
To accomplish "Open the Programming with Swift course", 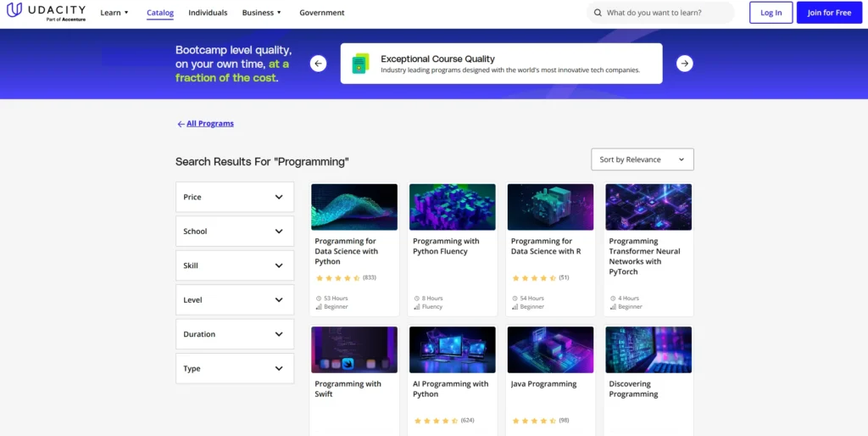I will 348,388.
